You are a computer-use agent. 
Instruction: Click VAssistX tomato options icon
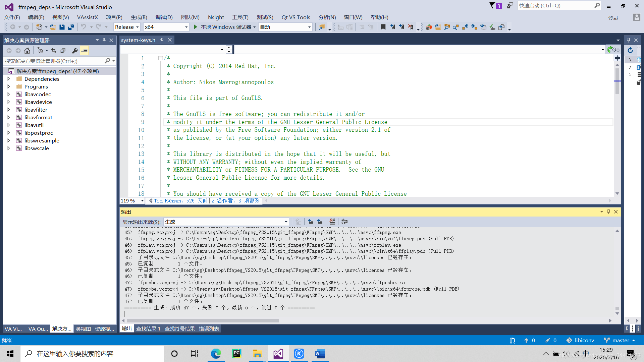point(429,27)
